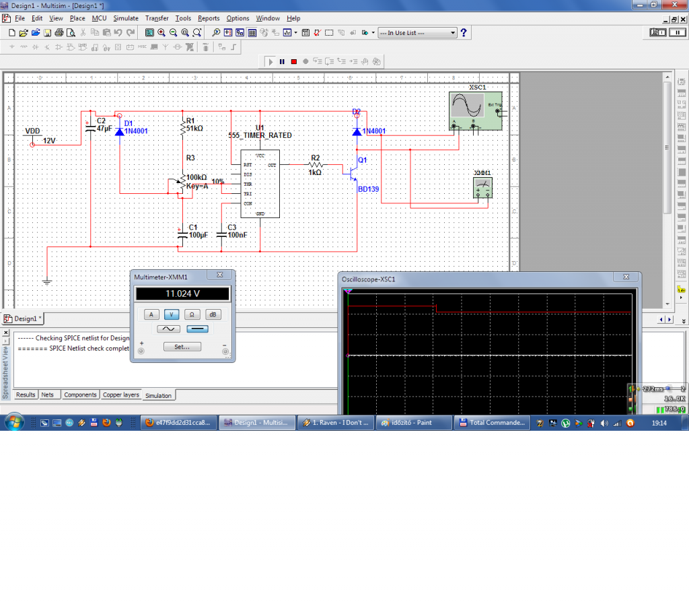The image size is (689, 616).
Task: Toggle the simulation pause switch
Action: [x=677, y=32]
